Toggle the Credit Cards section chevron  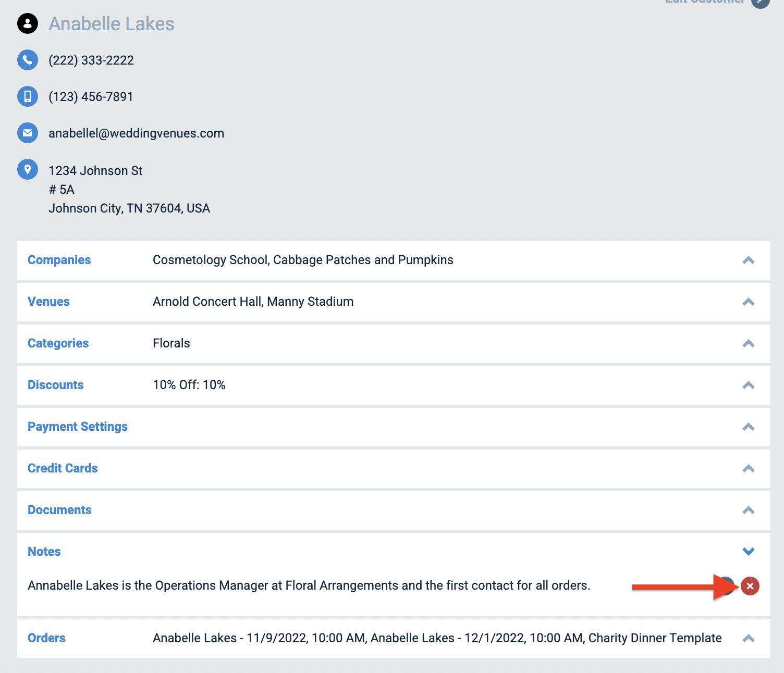tap(749, 468)
